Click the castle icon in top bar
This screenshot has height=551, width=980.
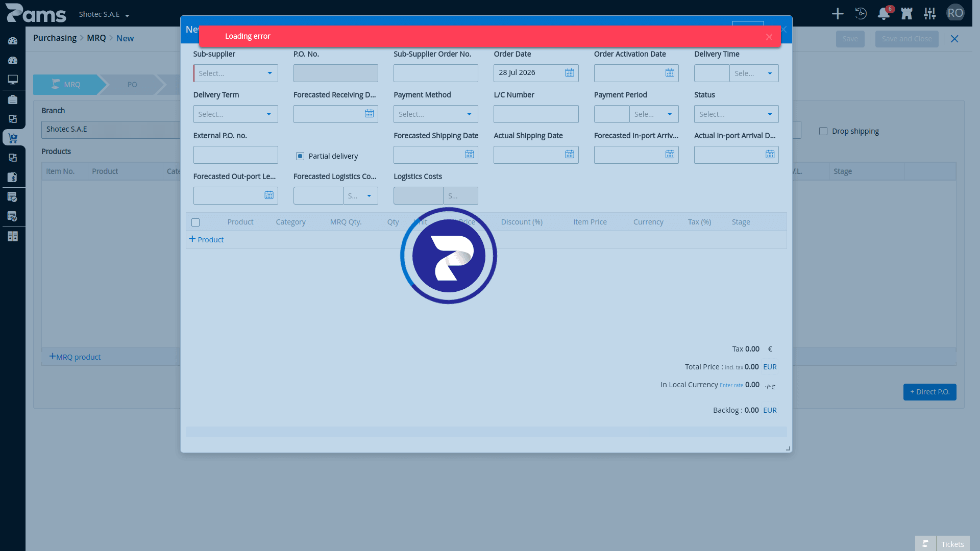907,14
